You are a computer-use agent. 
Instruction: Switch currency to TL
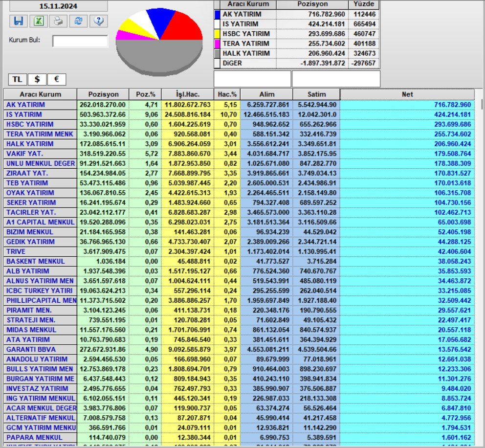(x=17, y=79)
